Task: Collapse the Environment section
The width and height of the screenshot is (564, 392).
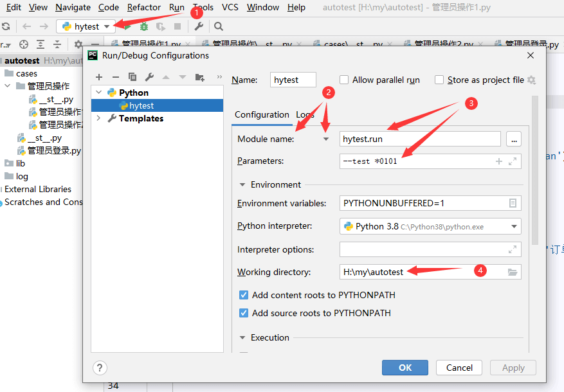Action: tap(242, 184)
